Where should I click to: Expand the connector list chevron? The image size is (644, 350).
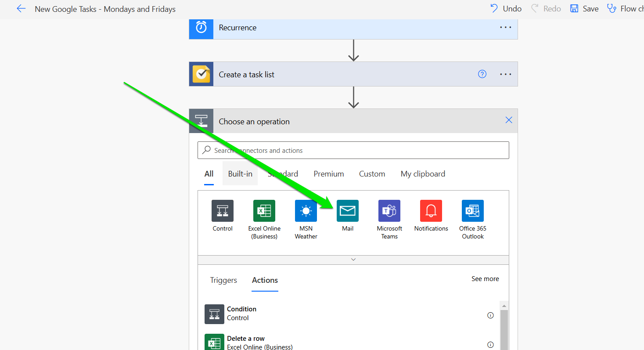353,259
